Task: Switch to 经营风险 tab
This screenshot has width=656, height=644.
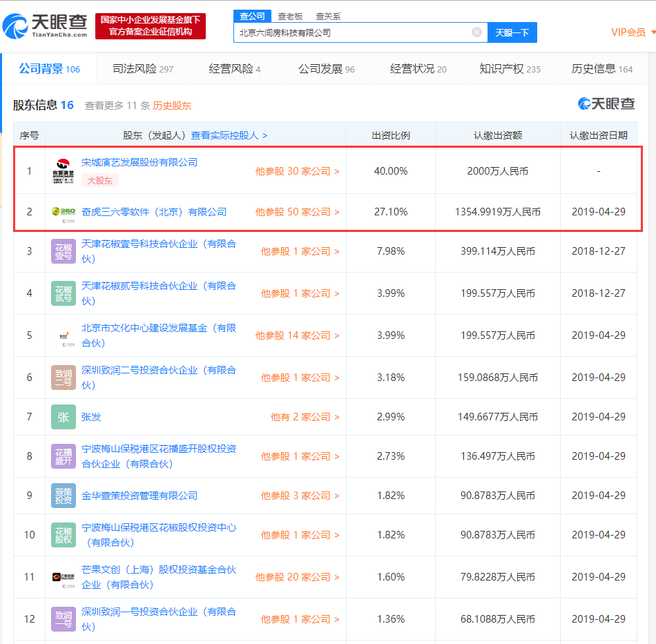Action: [234, 69]
